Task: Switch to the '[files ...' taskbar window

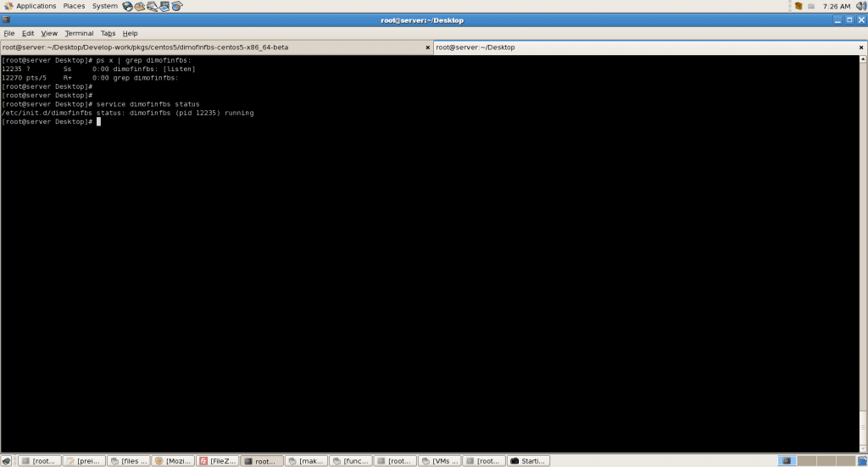Action: (129, 461)
